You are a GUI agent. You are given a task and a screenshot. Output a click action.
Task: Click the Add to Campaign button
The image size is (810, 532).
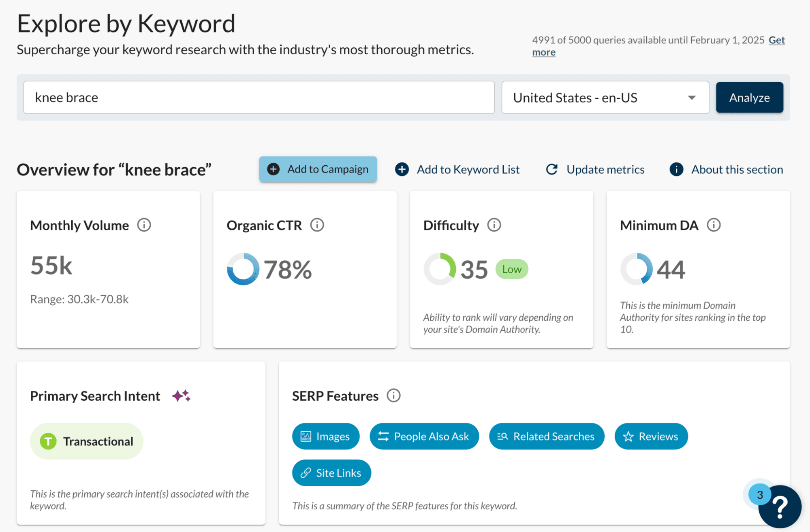coord(318,169)
